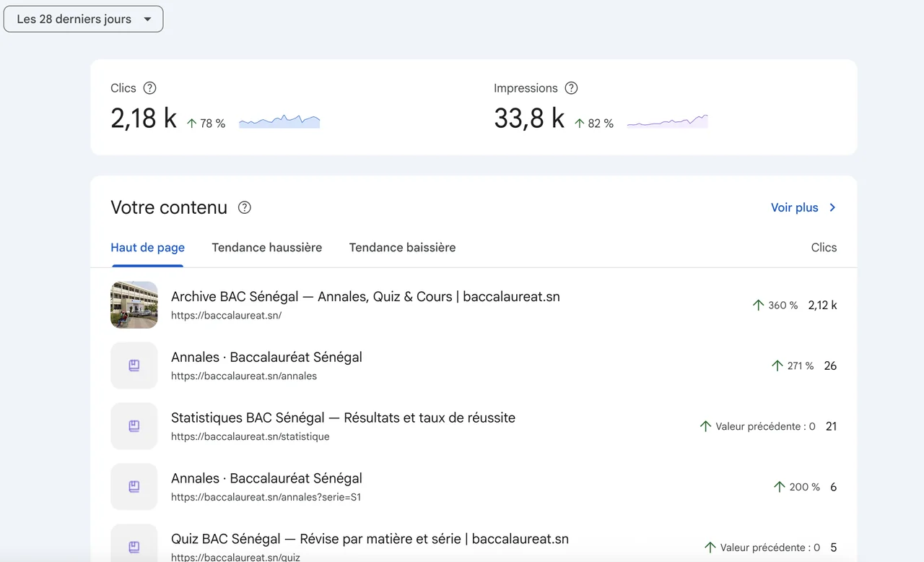Open "Statistiques BAC Sénégal — Résultats et taux de réussite"
This screenshot has height=562, width=924.
343,418
